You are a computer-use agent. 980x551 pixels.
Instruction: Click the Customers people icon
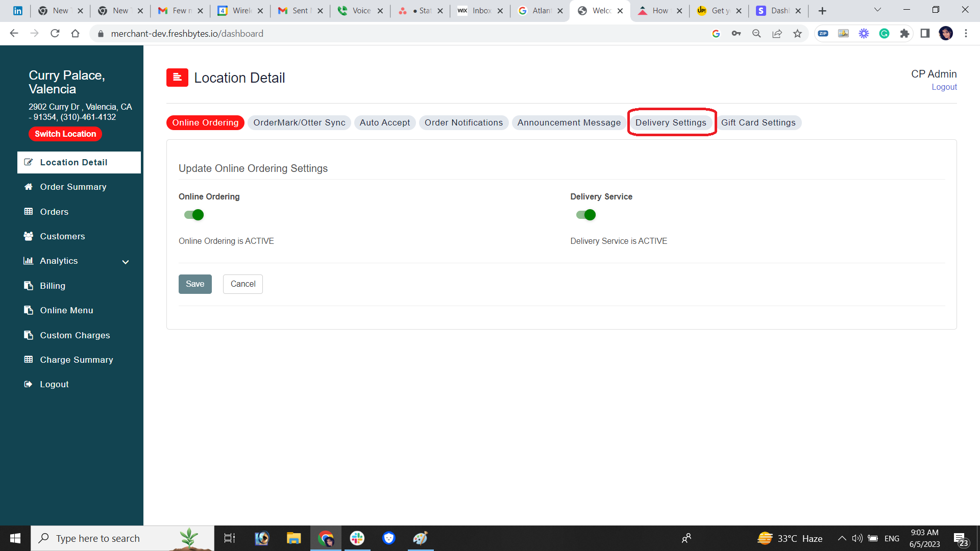(x=29, y=236)
